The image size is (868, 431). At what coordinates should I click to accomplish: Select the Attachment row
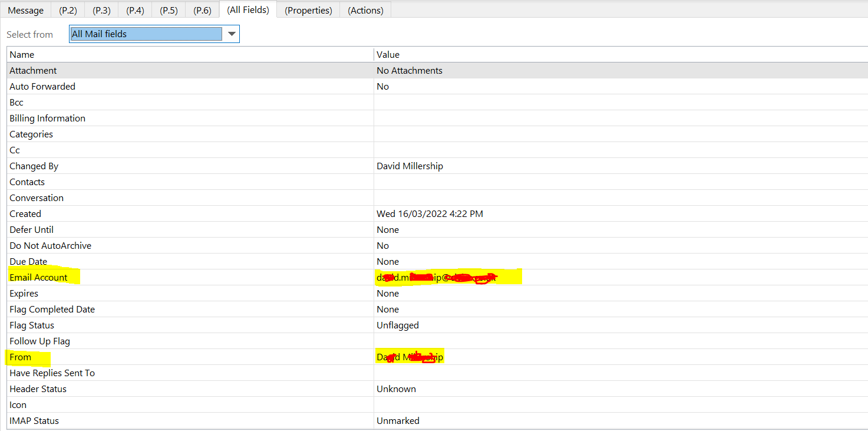[438, 70]
